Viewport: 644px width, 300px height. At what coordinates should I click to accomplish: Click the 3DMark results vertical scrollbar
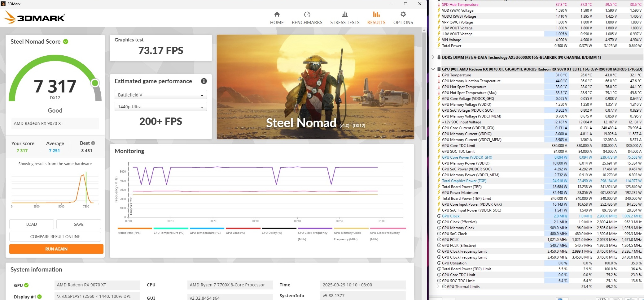pos(424,87)
